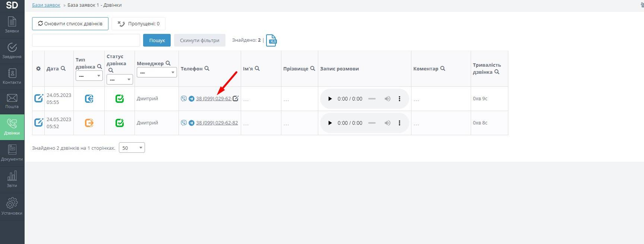Edit the call record from 05:52
The width and height of the screenshot is (644, 244).
[x=39, y=123]
